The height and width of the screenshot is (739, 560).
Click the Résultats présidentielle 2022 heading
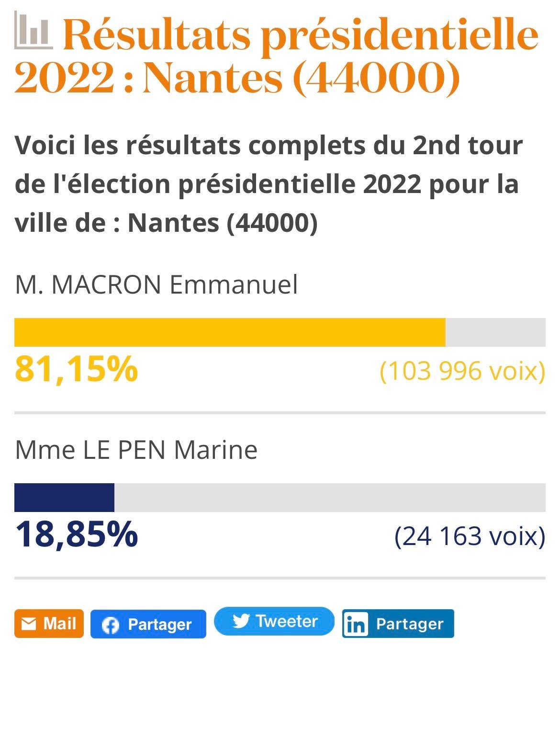[x=277, y=56]
